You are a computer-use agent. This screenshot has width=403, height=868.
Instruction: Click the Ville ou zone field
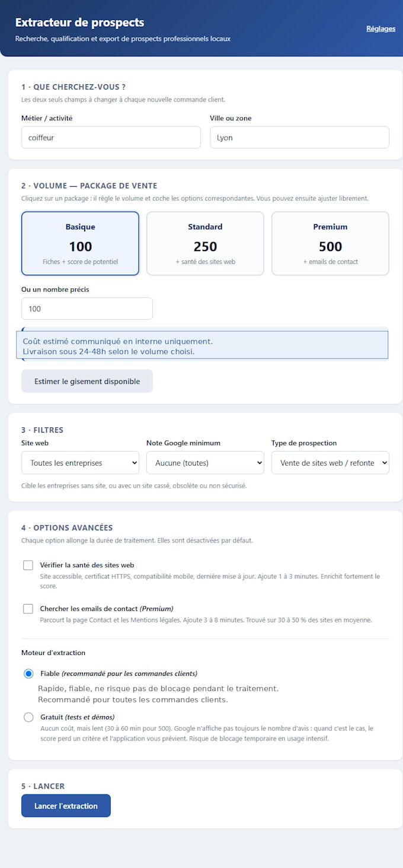tap(299, 137)
